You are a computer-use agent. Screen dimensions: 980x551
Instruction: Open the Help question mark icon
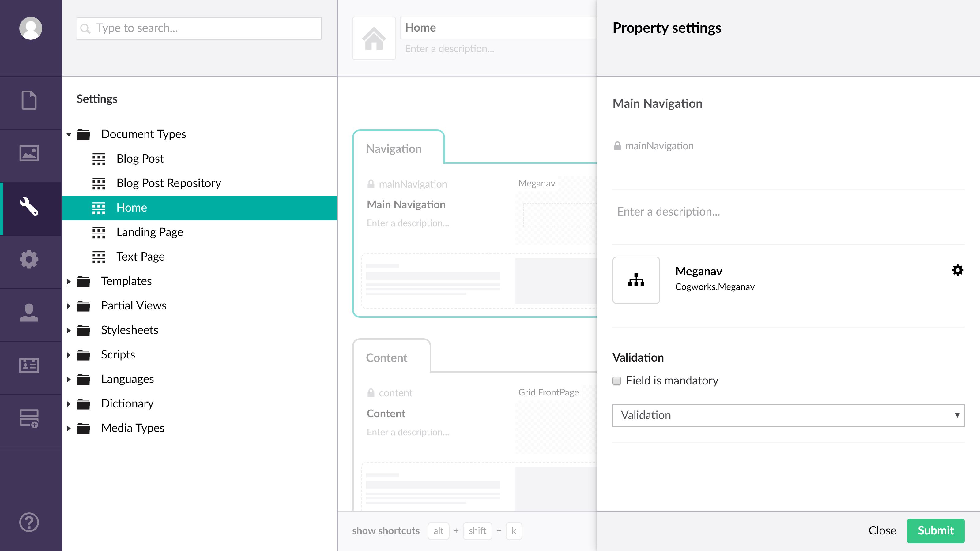pos(29,522)
